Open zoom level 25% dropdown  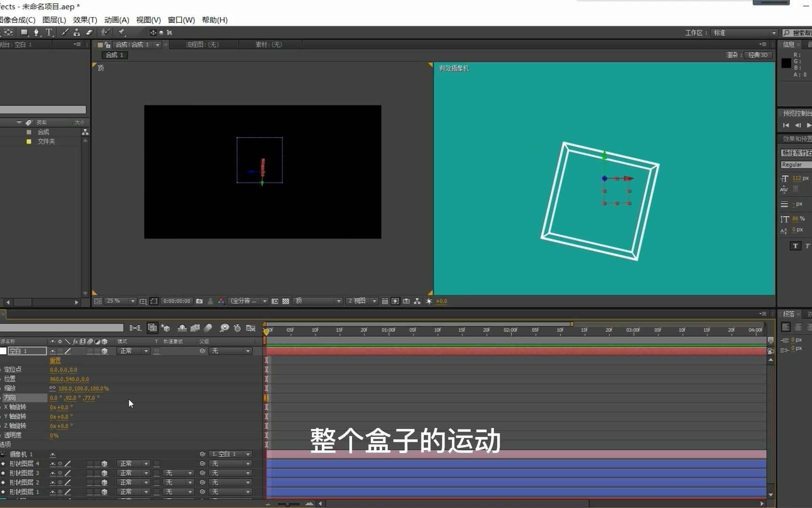[120, 301]
